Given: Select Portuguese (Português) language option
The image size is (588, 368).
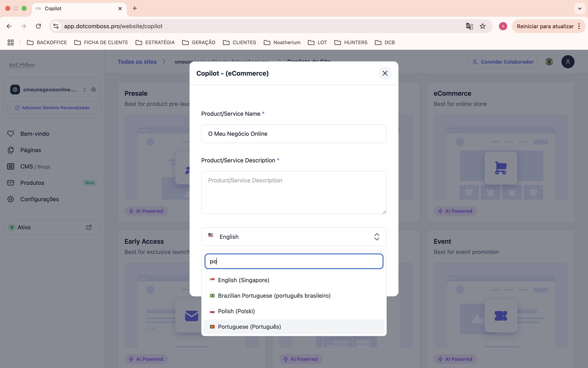Looking at the screenshot, I should point(294,327).
